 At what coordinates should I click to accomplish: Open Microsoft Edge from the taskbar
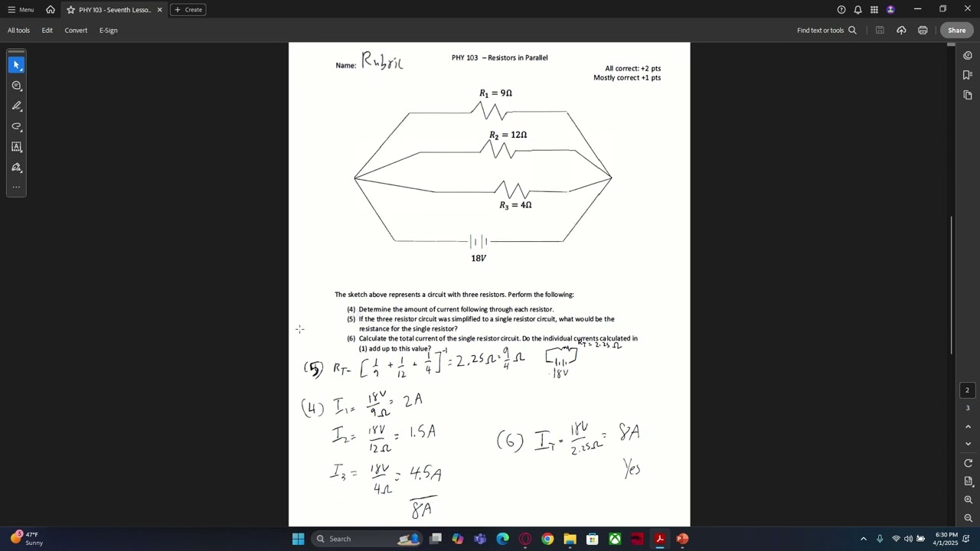tap(502, 539)
